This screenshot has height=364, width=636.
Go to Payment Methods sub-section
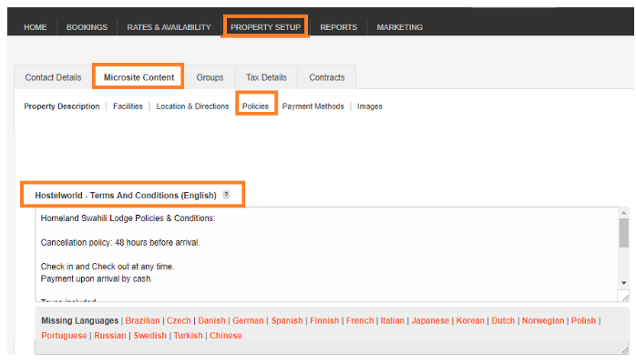[313, 106]
